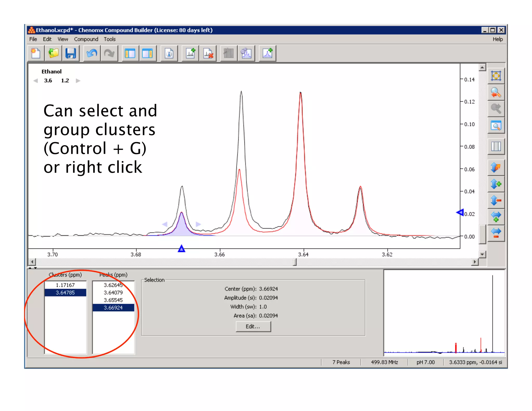Screen dimensions: 532x411
Task: Select peak 3.66924 in list
Action: click(x=113, y=308)
